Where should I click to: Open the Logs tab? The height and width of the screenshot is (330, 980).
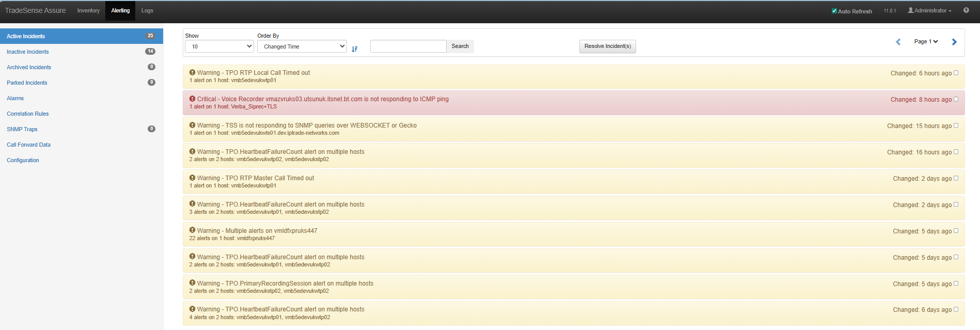[147, 10]
